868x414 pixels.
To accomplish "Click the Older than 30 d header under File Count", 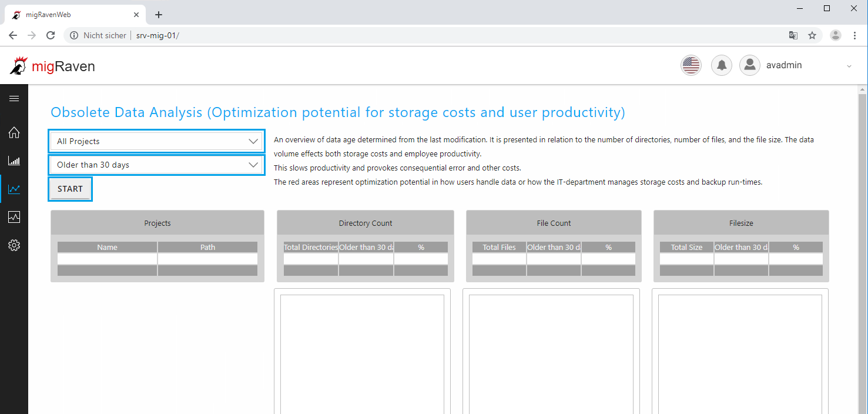I will [x=554, y=247].
